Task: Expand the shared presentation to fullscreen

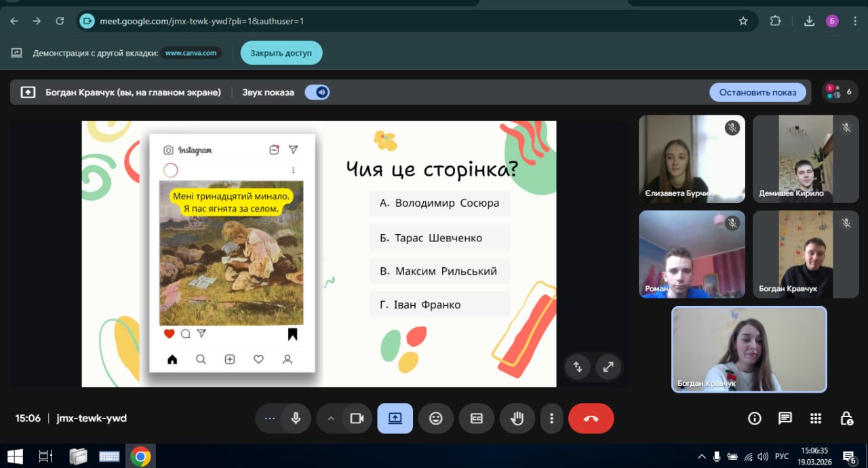Action: [608, 367]
